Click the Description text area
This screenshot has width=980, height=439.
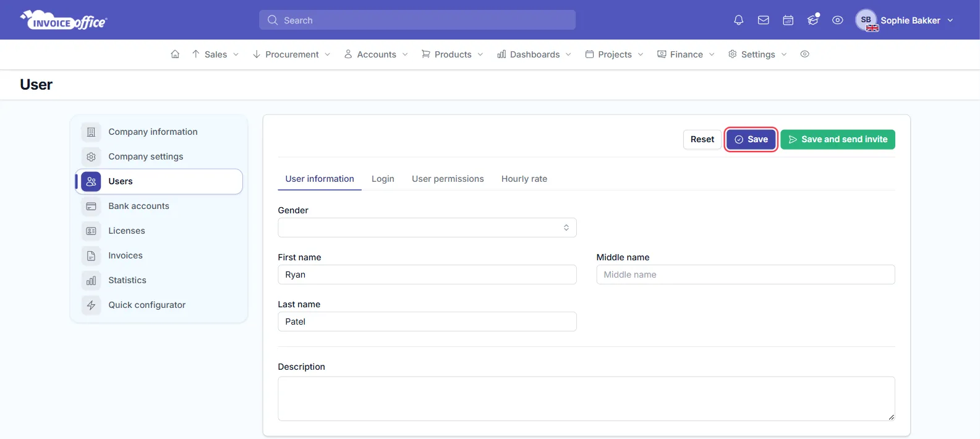(586, 399)
